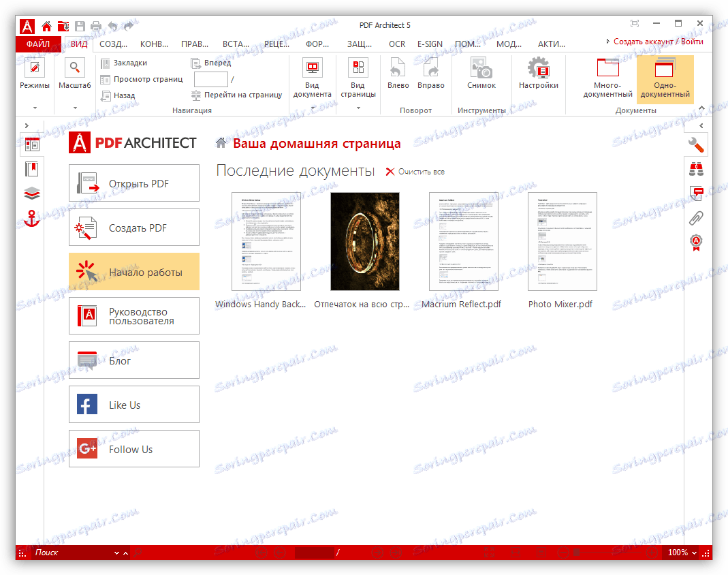Open the ФАЙЛ menu tab

tap(38, 44)
